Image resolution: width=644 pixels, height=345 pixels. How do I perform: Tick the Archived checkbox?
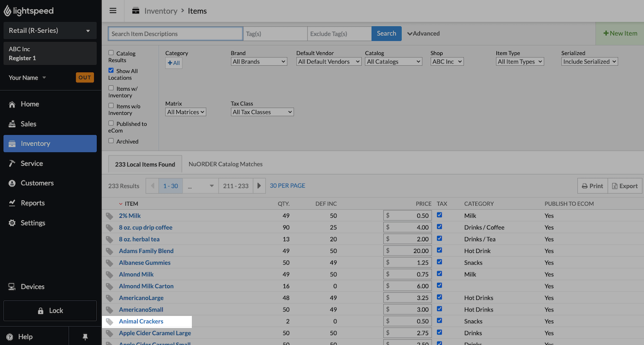click(111, 141)
